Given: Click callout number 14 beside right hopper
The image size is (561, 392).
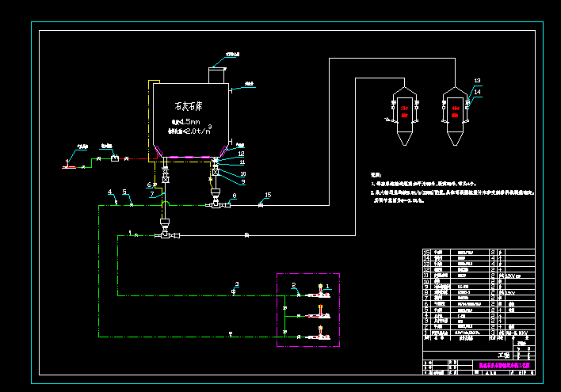Looking at the screenshot, I should [477, 92].
